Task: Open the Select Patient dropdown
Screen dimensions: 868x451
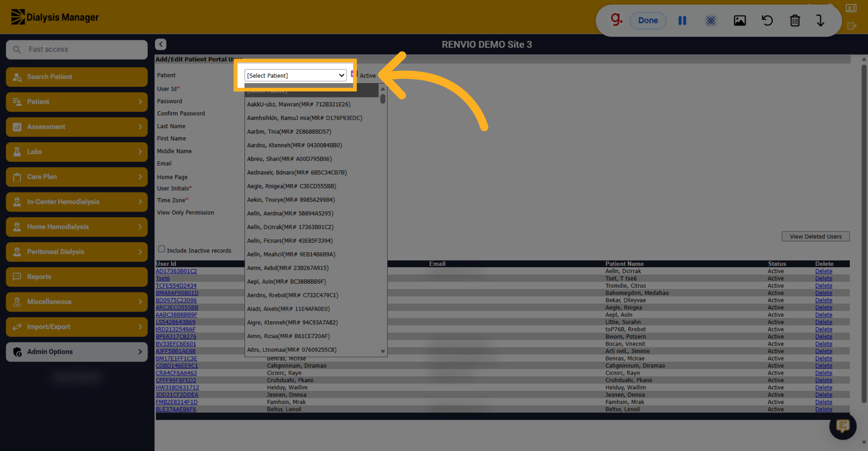Action: click(295, 75)
